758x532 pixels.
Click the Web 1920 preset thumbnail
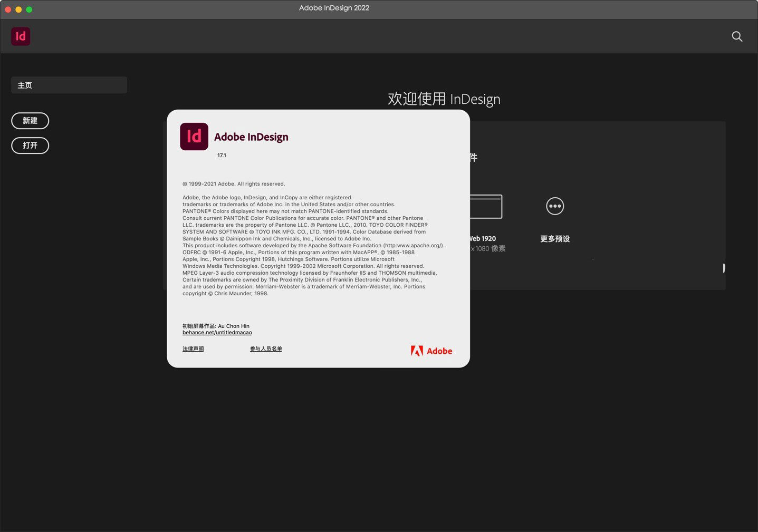click(486, 207)
